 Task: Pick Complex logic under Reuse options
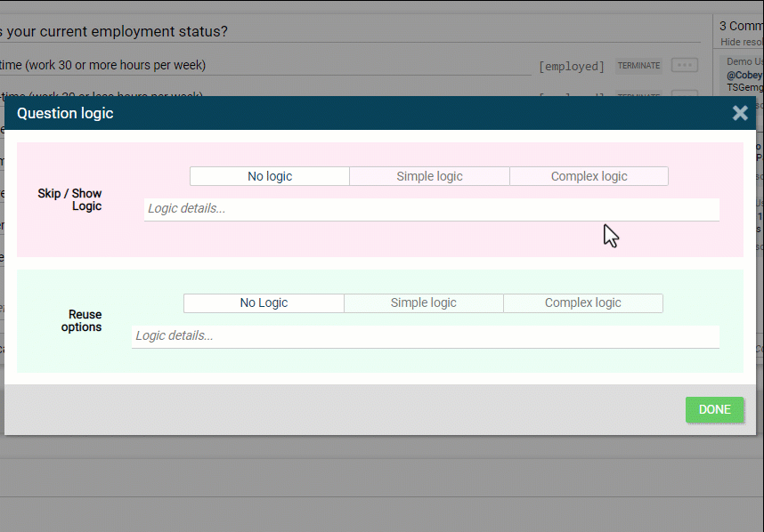582,303
